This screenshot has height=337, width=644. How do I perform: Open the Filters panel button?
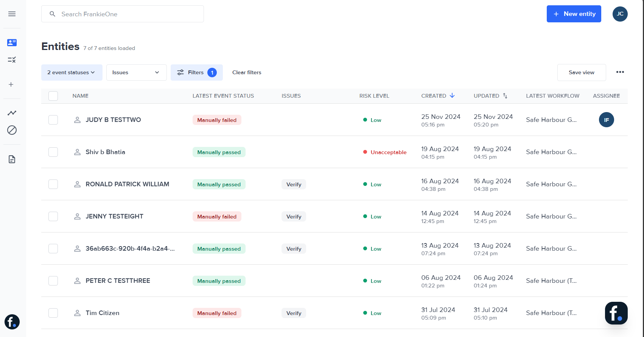point(196,73)
